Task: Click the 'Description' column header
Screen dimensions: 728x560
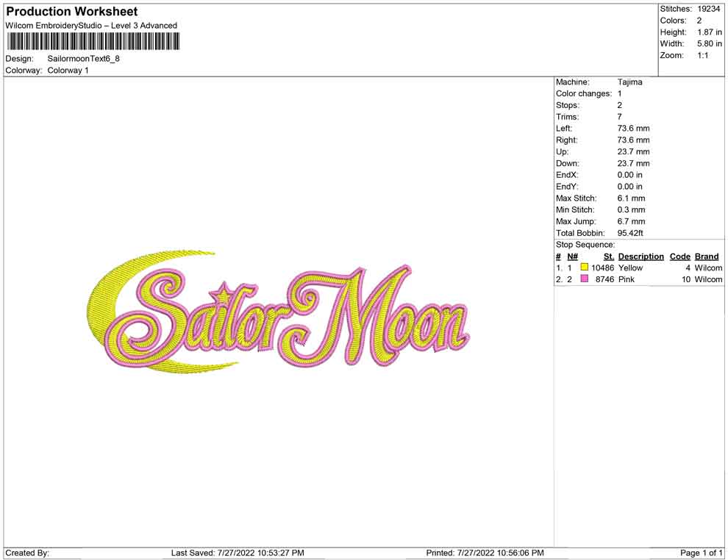Action: 640,256
